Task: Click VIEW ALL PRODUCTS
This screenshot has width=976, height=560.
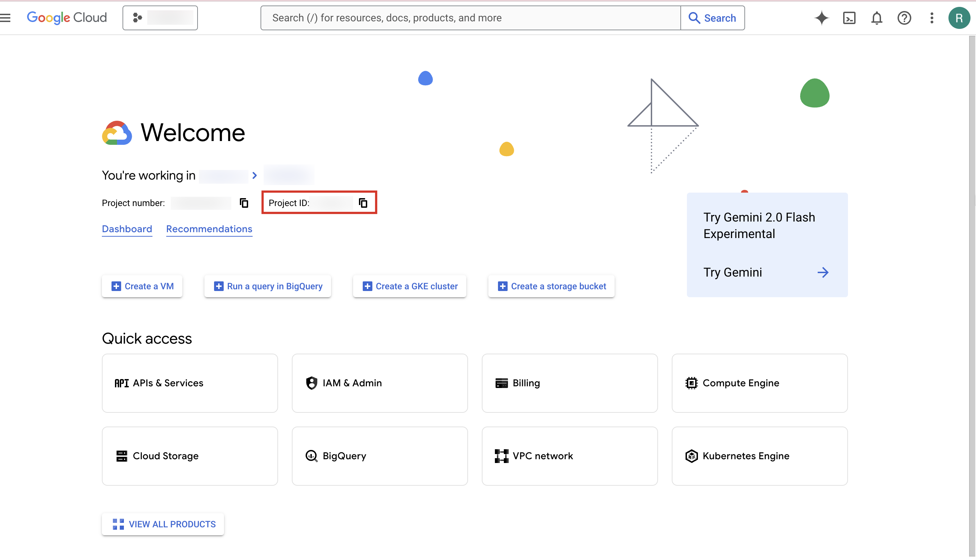Action: pos(163,524)
